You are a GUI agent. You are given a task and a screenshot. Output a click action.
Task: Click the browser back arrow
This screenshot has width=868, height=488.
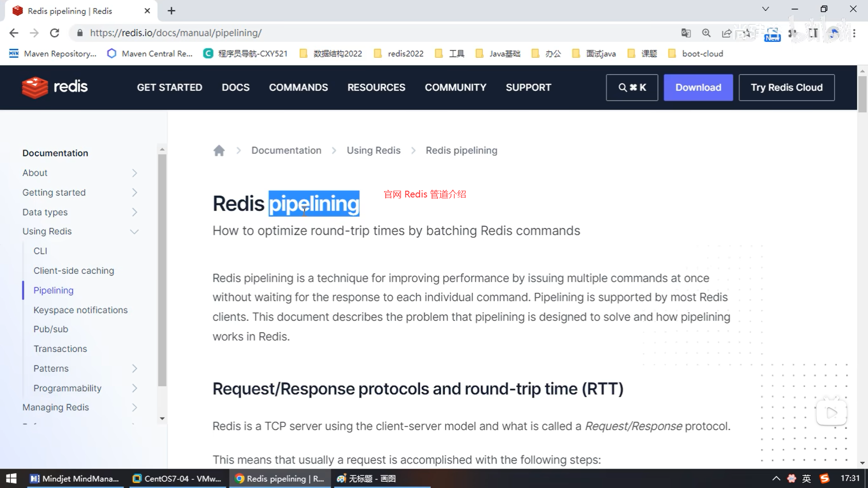(14, 33)
